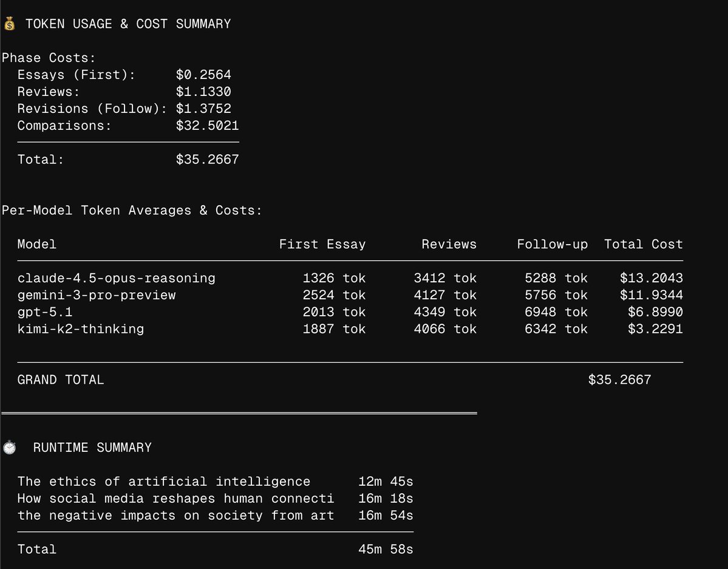The width and height of the screenshot is (728, 569).
Task: Select the claude-4.5-opus-reasoning model name
Action: [116, 278]
